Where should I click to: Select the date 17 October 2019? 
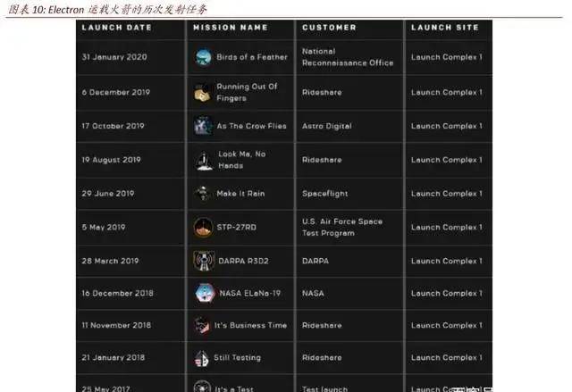point(114,126)
